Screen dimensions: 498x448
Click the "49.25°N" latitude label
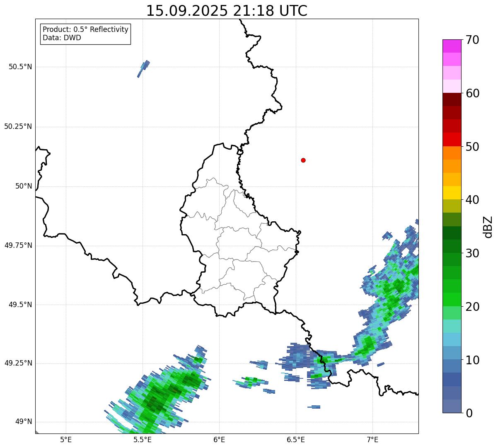coord(18,363)
